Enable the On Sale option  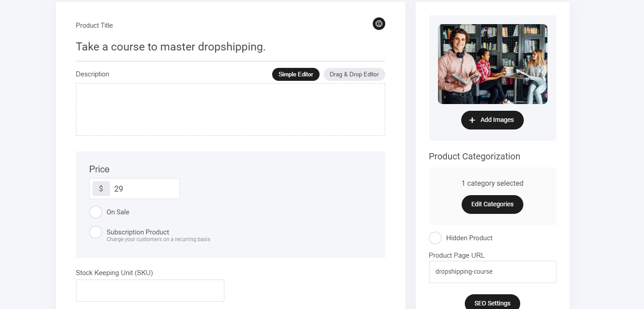click(96, 212)
